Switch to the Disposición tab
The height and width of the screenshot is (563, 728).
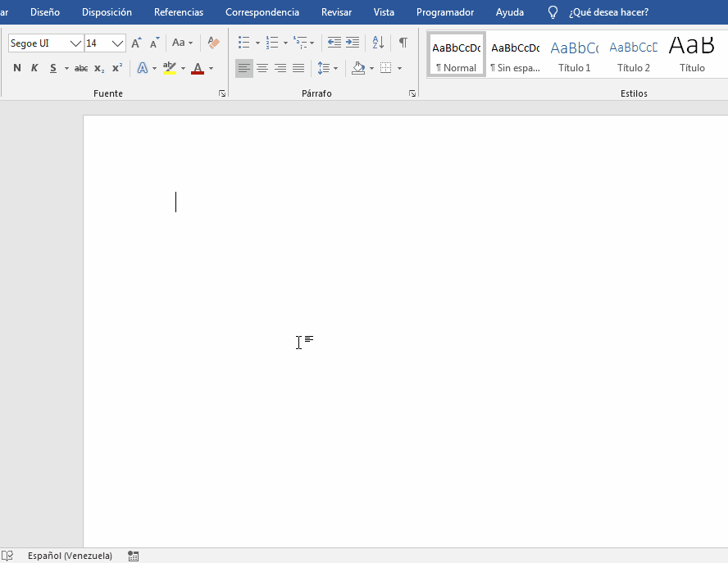107,12
